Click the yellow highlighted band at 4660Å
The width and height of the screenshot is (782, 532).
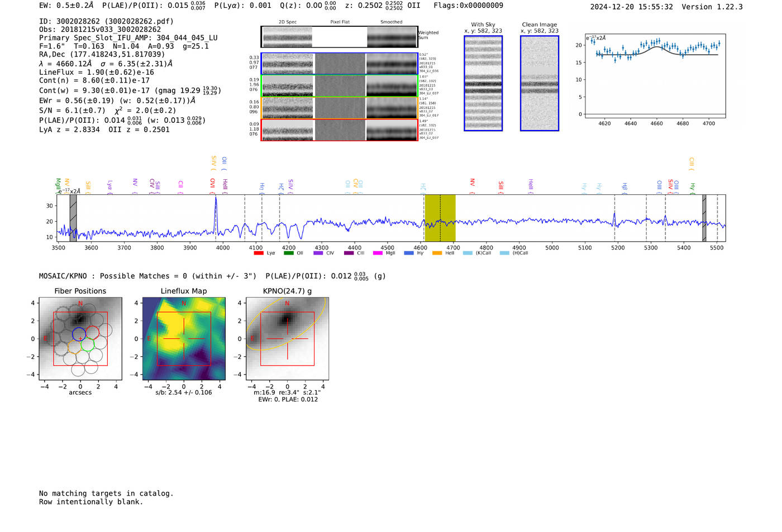pos(440,218)
